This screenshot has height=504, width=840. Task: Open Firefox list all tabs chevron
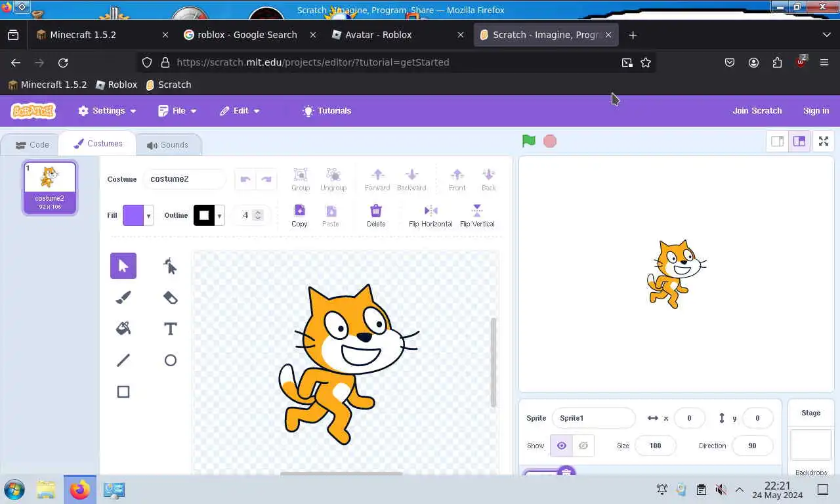tap(826, 35)
